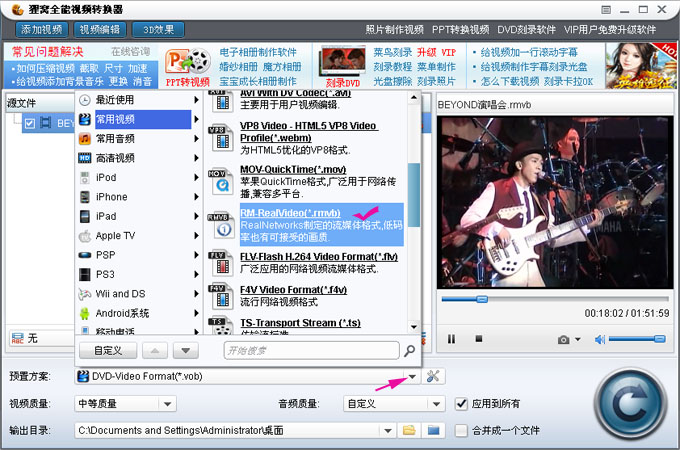Screen dimensions: 680x450
Task: Enable 合并成一个文件 checkbox
Action: 461,430
